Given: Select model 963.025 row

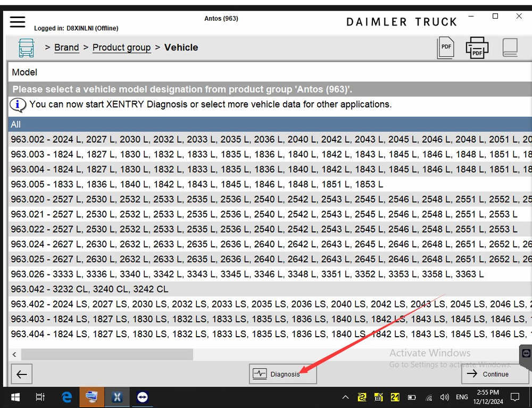Looking at the screenshot, I should pos(270,259).
